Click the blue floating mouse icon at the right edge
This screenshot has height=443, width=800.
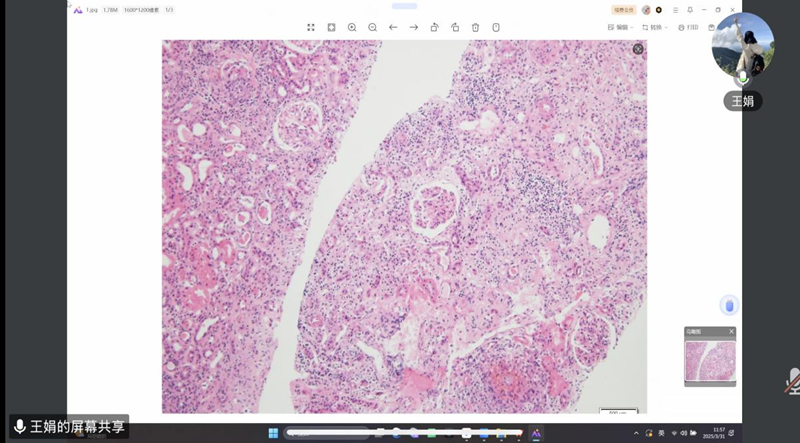tap(729, 305)
